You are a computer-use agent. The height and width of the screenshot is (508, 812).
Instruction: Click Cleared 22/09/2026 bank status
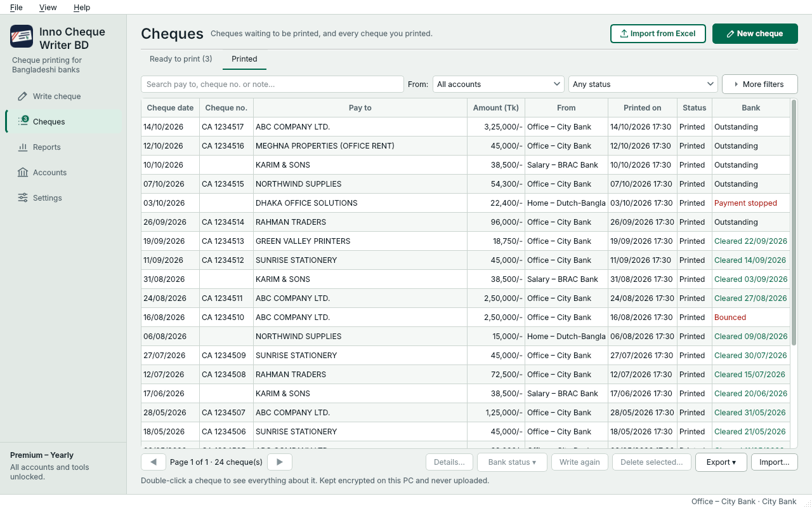750,241
